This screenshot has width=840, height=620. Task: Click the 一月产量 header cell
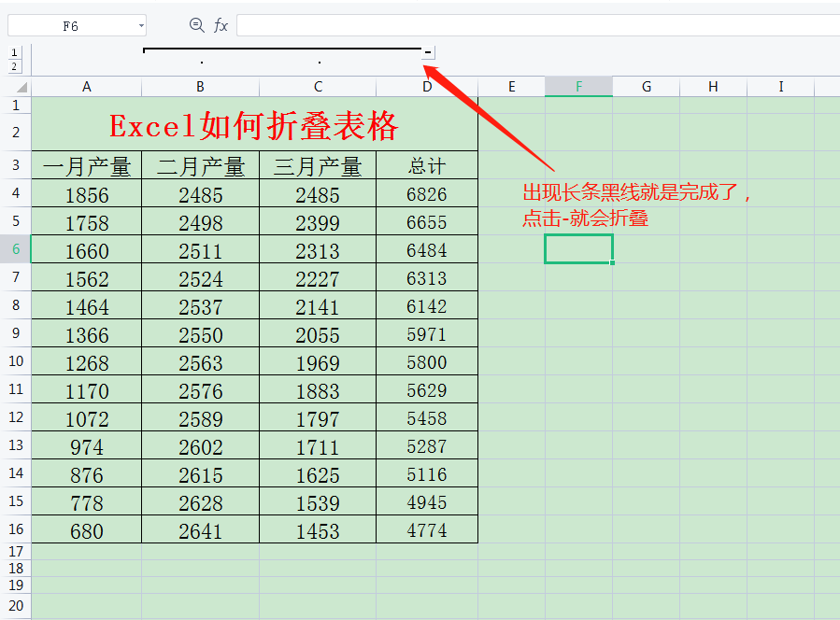point(86,165)
